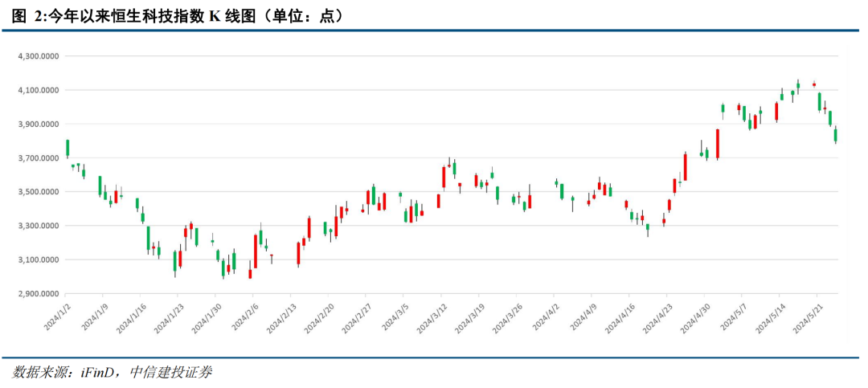
Task: Click the last green candlestick on the right
Action: point(836,135)
